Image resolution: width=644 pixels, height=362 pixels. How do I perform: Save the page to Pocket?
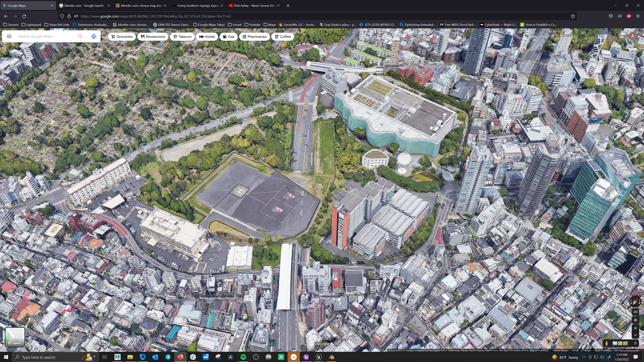[611, 16]
